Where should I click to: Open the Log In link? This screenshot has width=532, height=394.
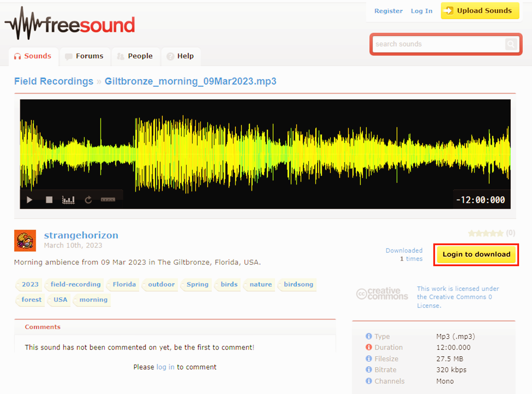click(x=421, y=11)
